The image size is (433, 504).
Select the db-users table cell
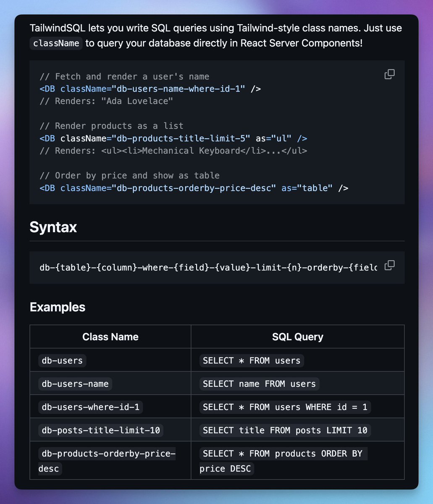pyautogui.click(x=110, y=360)
